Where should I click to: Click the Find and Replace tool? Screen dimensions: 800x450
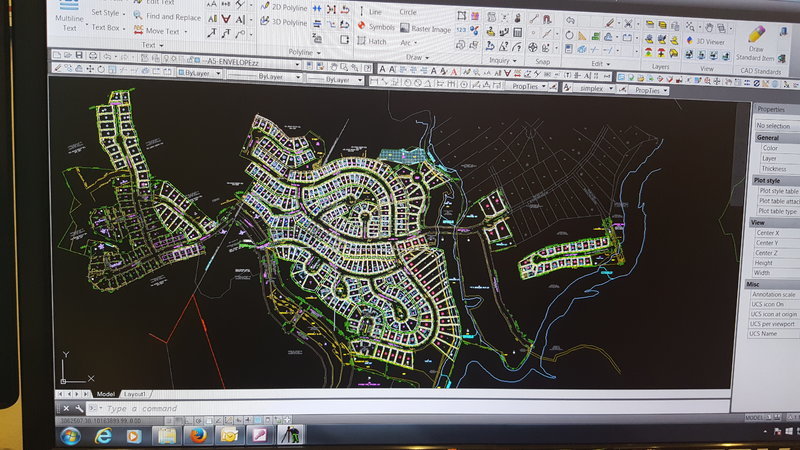[167, 16]
